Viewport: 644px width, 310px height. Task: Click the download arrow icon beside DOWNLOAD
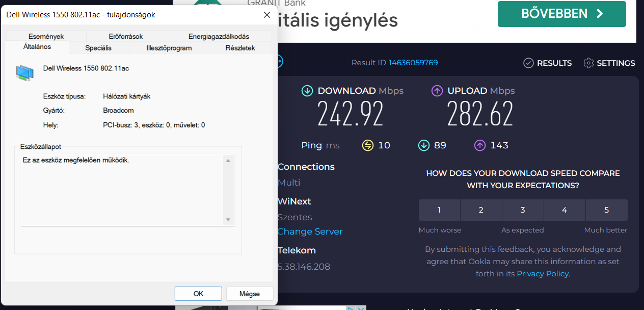307,91
